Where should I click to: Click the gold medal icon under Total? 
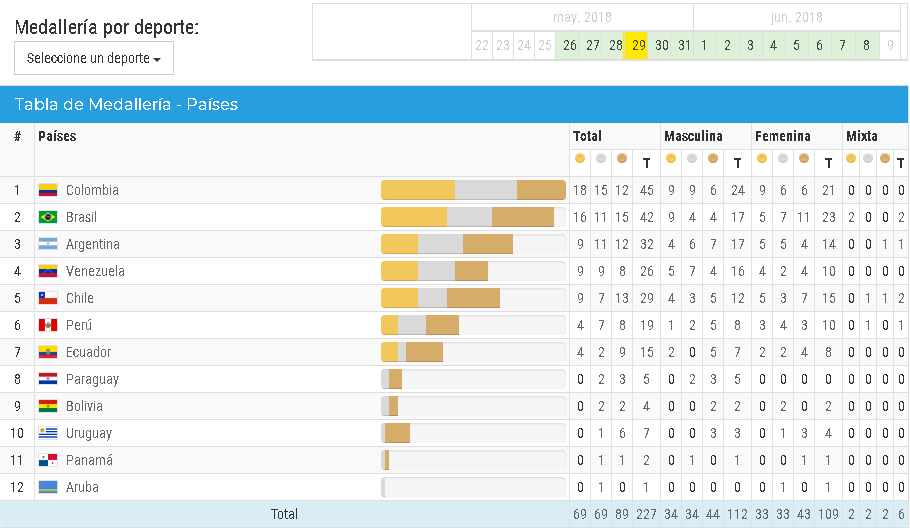pyautogui.click(x=580, y=159)
